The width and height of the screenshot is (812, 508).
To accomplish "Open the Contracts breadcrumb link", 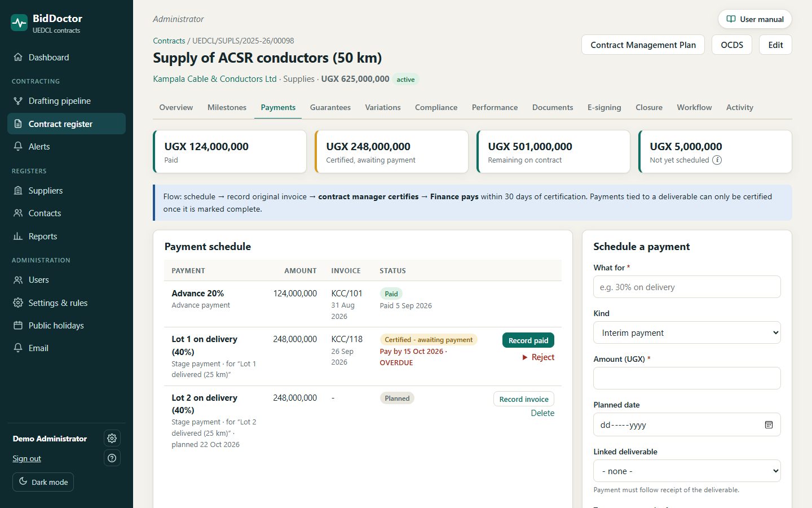I will [169, 41].
